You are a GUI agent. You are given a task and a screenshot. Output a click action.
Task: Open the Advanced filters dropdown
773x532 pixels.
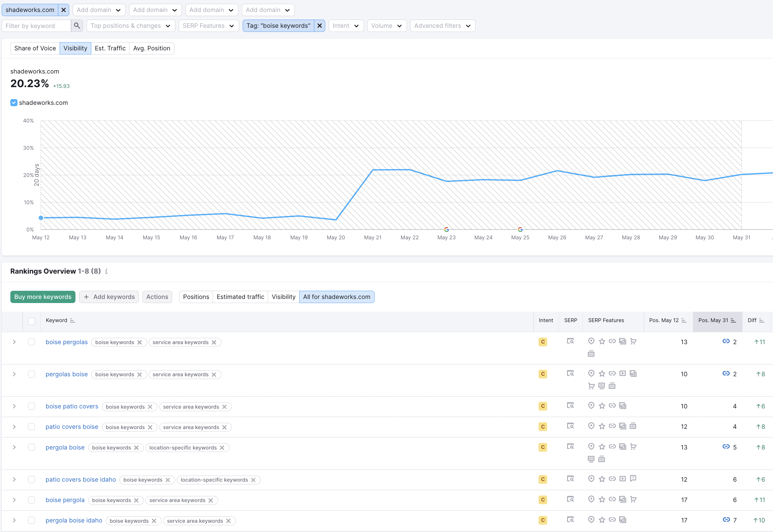tap(443, 26)
